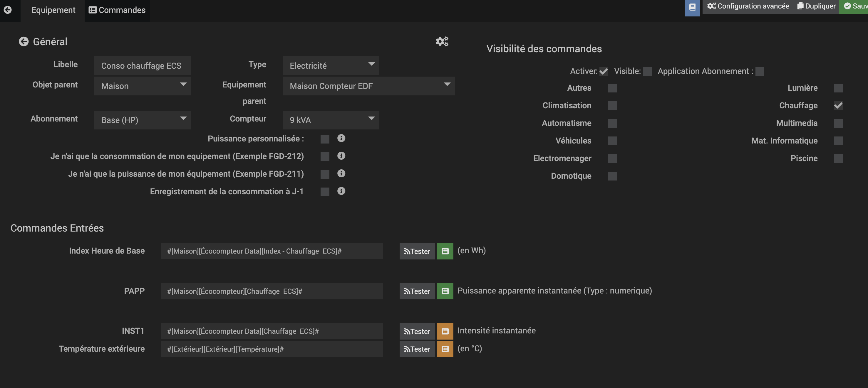This screenshot has height=388, width=868.
Task: Click the info icon for FGD-211 power option
Action: click(341, 173)
